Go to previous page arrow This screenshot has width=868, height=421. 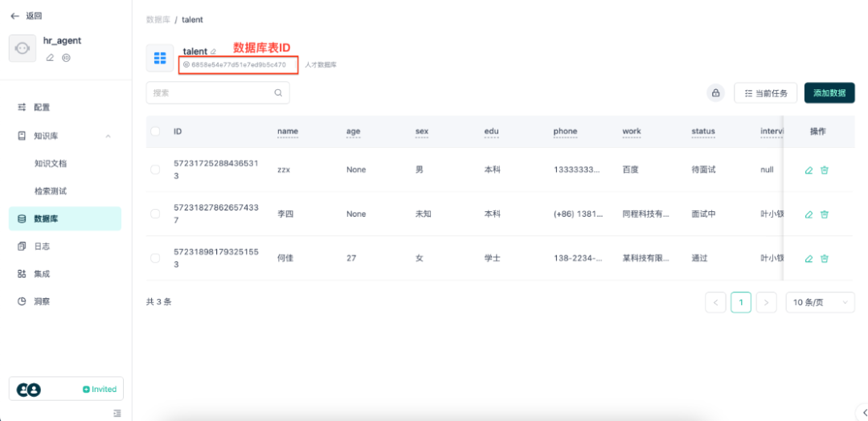716,303
